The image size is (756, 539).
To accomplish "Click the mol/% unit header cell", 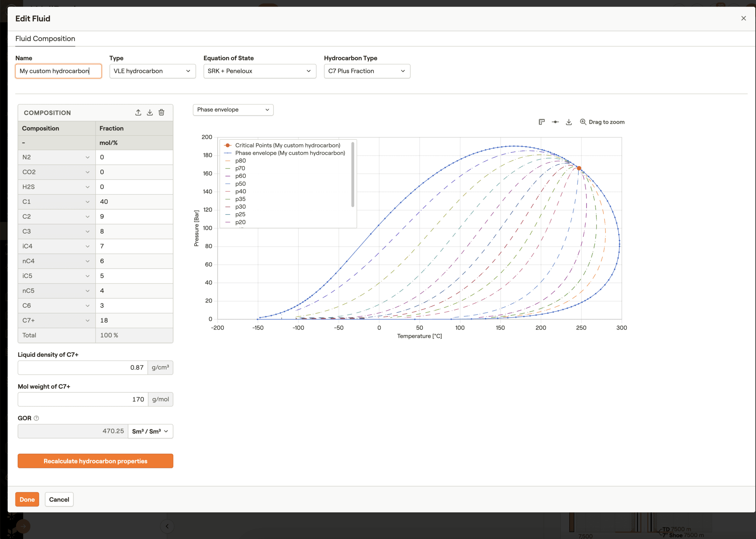I will (x=135, y=143).
